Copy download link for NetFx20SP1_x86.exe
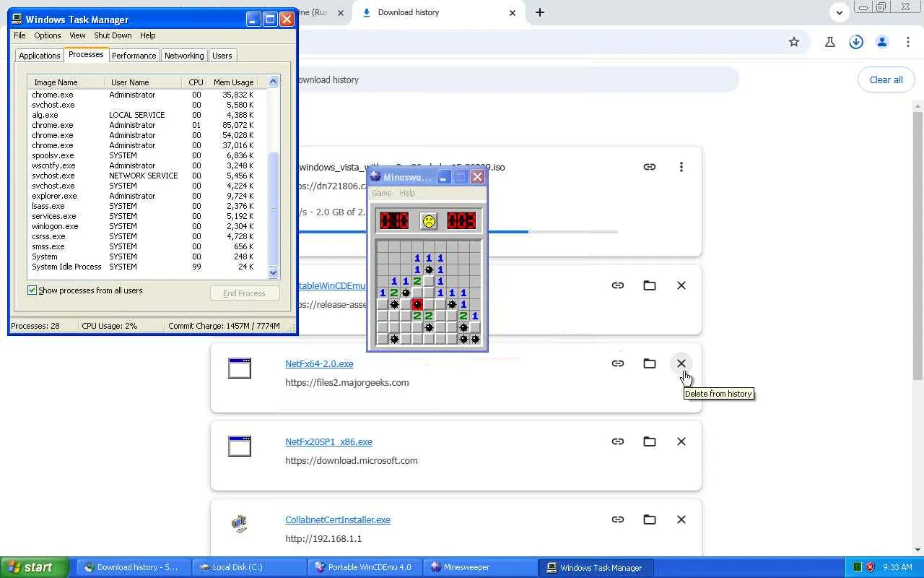Viewport: 924px width, 578px height. 618,441
